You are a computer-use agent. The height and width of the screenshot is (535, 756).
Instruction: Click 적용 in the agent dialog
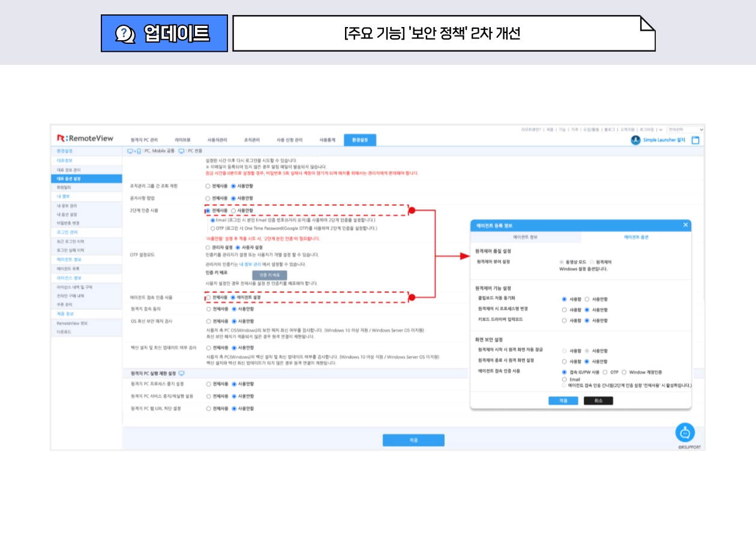pos(563,400)
